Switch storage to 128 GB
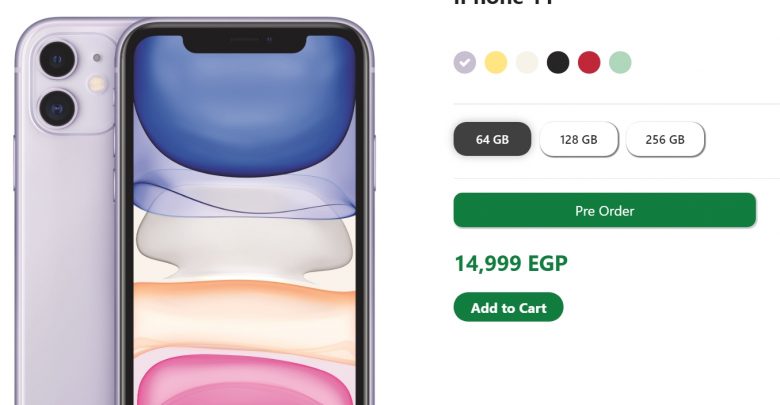The height and width of the screenshot is (405, 780). (579, 139)
